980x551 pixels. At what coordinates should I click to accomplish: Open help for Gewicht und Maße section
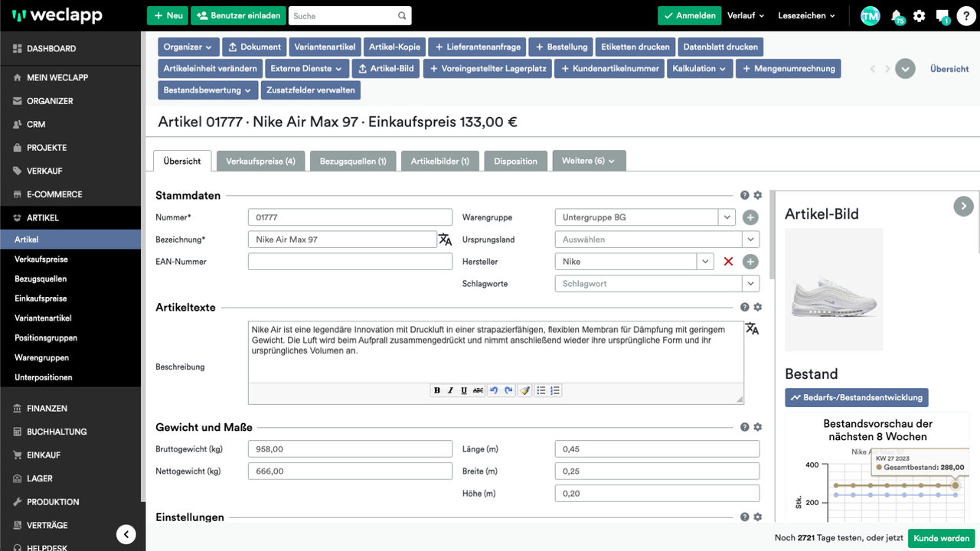click(744, 427)
